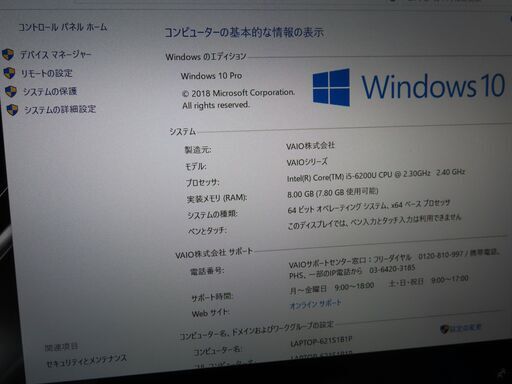
Task: Open セキュリティとメンテナンス related link
Action: click(86, 361)
